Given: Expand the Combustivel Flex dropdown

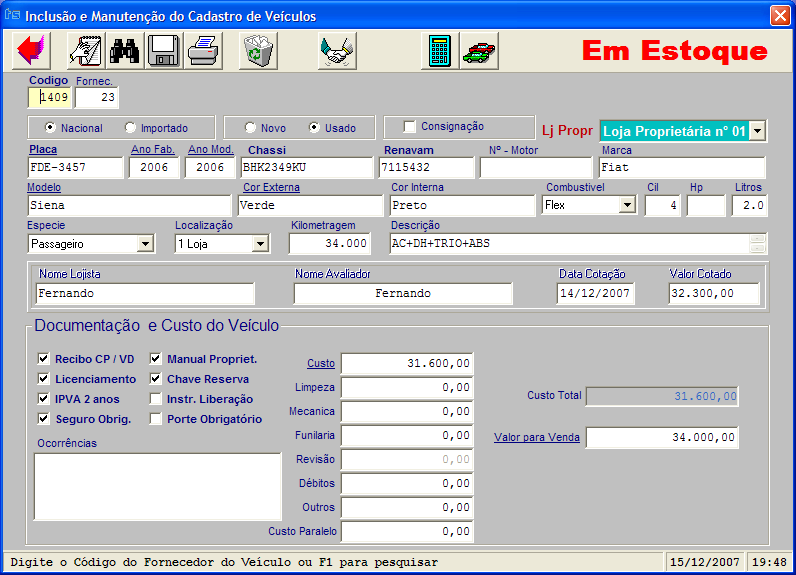Looking at the screenshot, I should (x=627, y=205).
